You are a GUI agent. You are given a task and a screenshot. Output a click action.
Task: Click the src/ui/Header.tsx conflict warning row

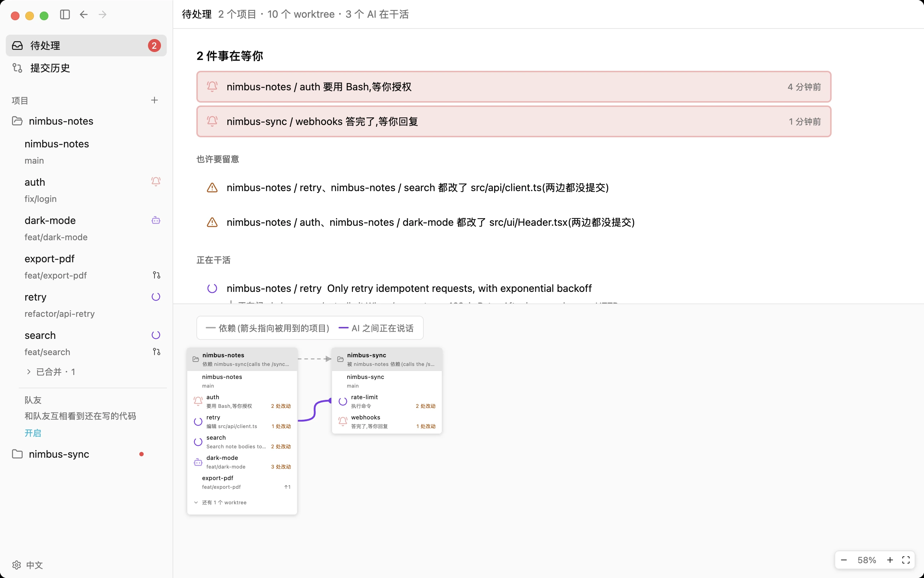[x=514, y=223]
